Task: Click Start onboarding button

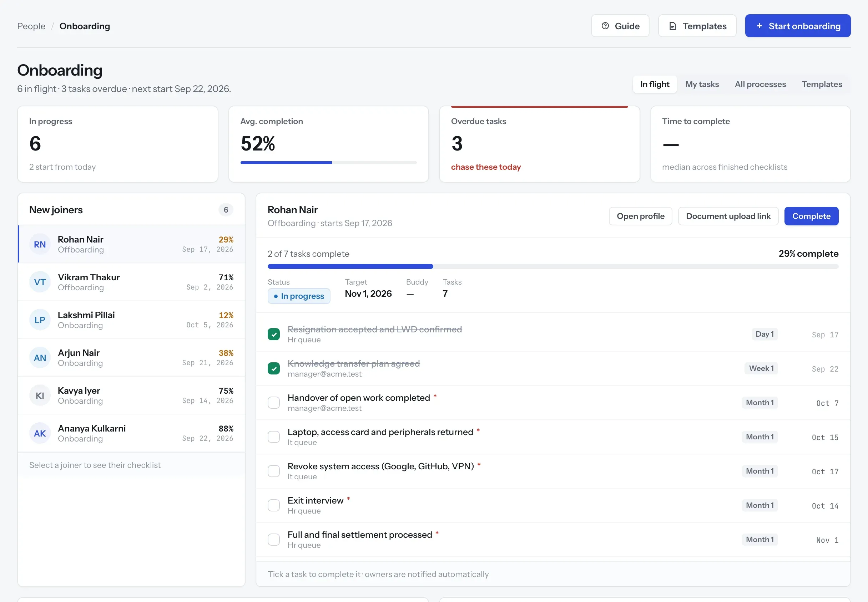Action: 798,26
